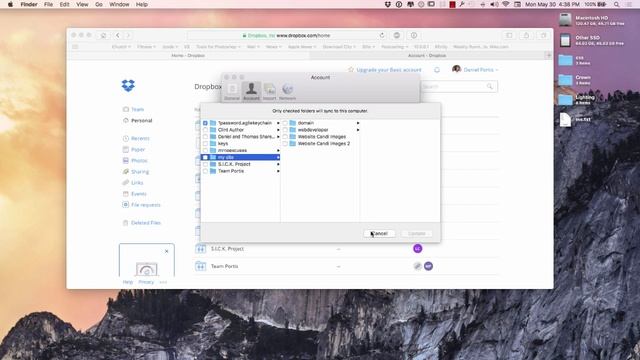Open the Recents link in the Dropbox sidebar
Viewport: 640px width, 360px height.
point(140,138)
